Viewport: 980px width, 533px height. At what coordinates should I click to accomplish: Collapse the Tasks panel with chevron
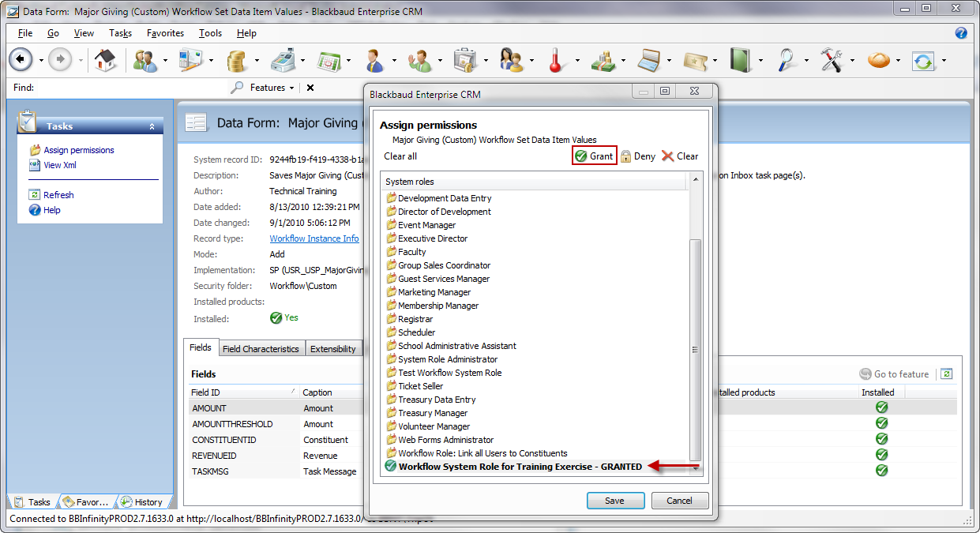(152, 126)
